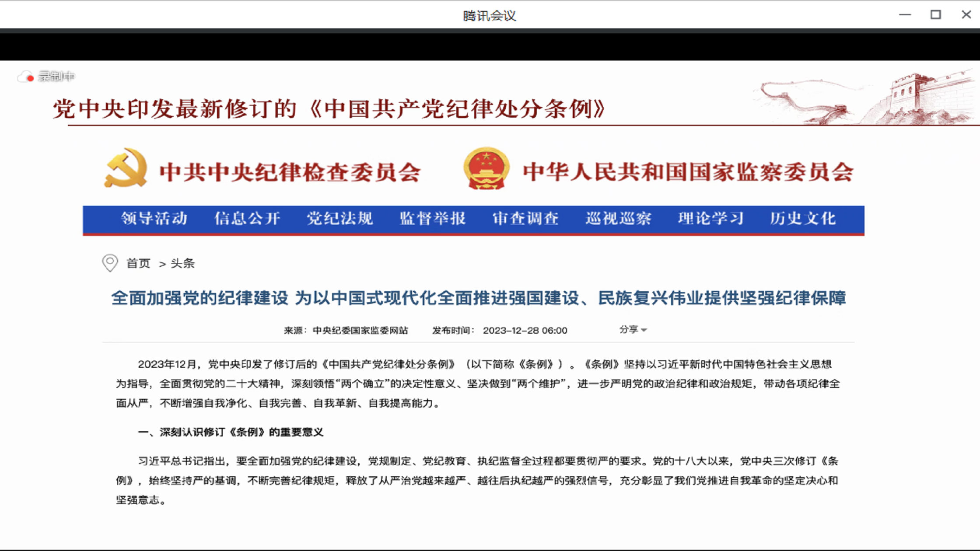Open the 审查调查 navigation item
The width and height of the screenshot is (980, 551).
point(525,218)
